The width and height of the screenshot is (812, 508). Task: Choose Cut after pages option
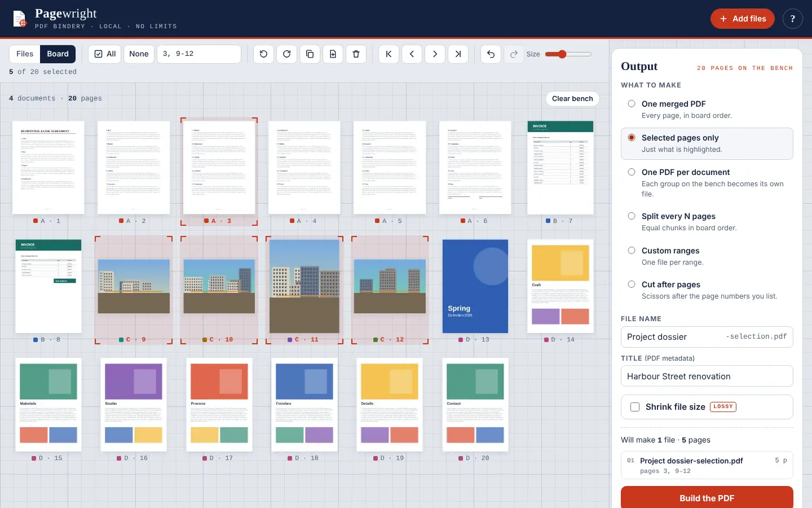707,290
